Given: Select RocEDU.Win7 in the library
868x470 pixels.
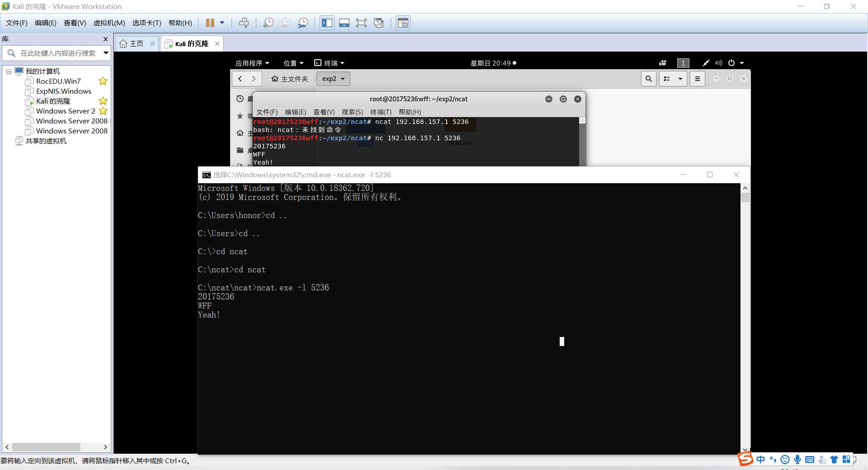Looking at the screenshot, I should coord(58,81).
